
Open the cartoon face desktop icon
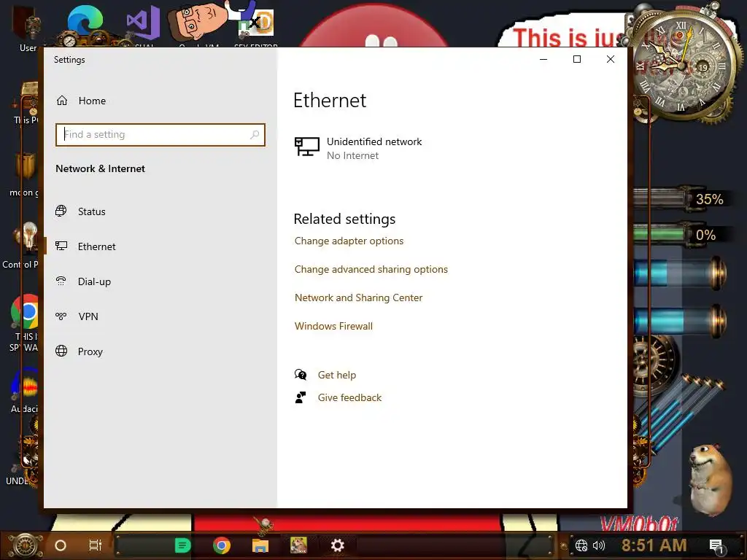click(x=198, y=23)
